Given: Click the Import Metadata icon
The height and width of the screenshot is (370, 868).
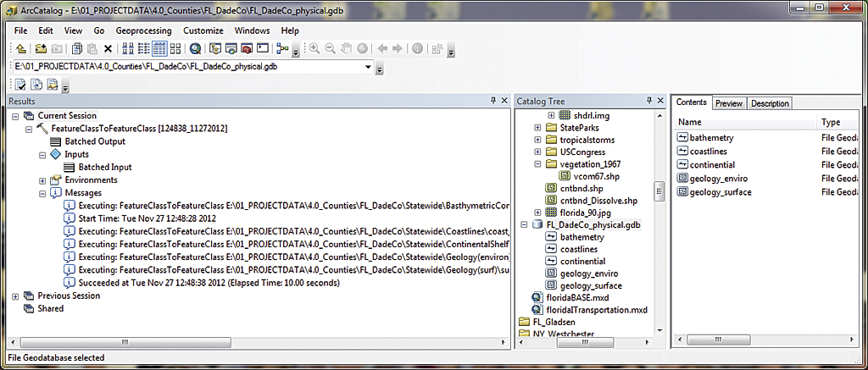Looking at the screenshot, I should (53, 85).
